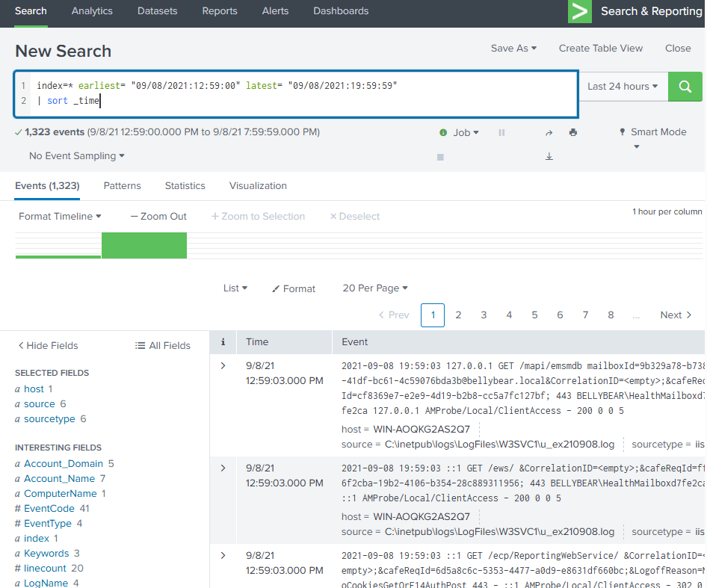Click Hide Fields toggle
Image resolution: width=707 pixels, height=588 pixels.
tap(48, 346)
